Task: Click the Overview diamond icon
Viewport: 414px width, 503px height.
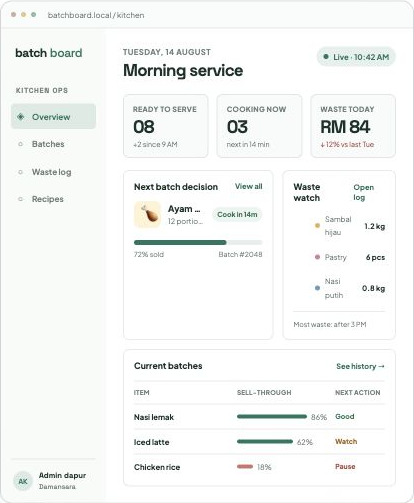Action: 21,116
